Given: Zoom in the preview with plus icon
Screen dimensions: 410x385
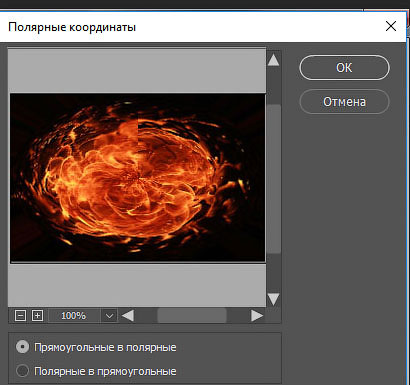Looking at the screenshot, I should pos(37,315).
